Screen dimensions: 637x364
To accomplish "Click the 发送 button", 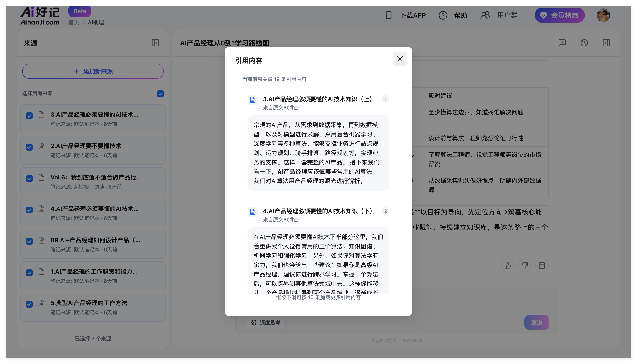I will [537, 322].
